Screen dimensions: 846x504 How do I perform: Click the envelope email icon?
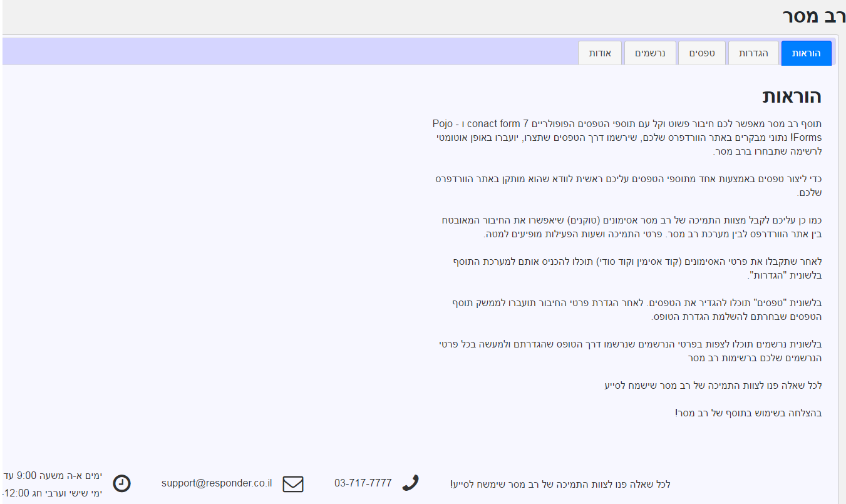point(293,484)
